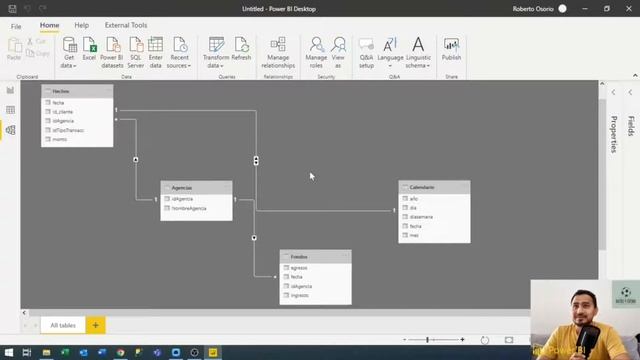The image size is (640, 360).
Task: Select the monto field in the Hechos table
Action: (77, 140)
